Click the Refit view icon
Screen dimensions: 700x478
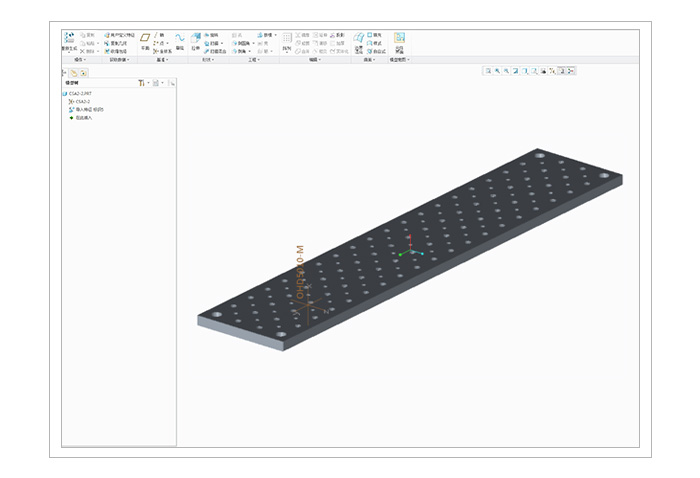pyautogui.click(x=487, y=71)
